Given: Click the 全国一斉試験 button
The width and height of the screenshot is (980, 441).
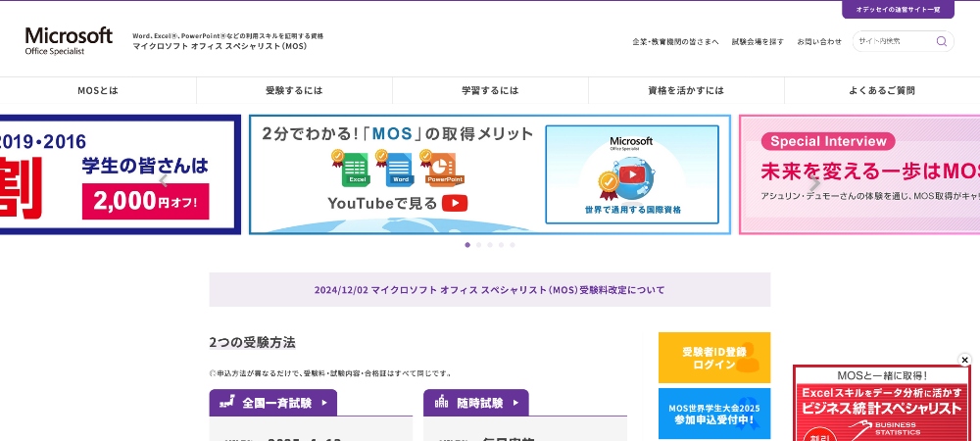Looking at the screenshot, I should pyautogui.click(x=273, y=403).
